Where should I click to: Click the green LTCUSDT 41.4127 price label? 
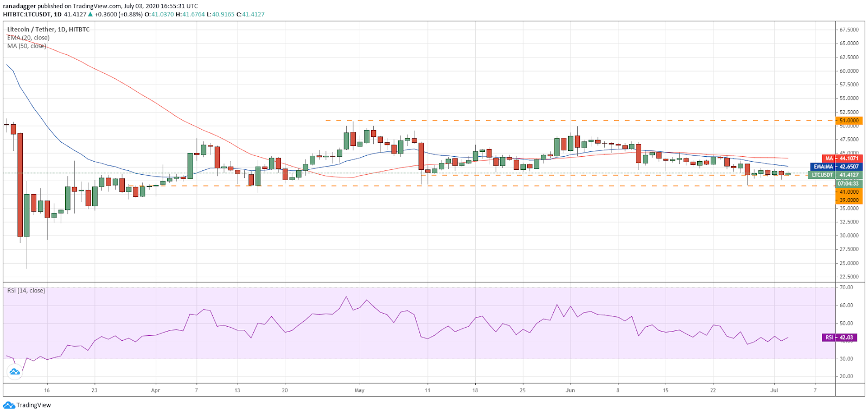click(x=835, y=175)
